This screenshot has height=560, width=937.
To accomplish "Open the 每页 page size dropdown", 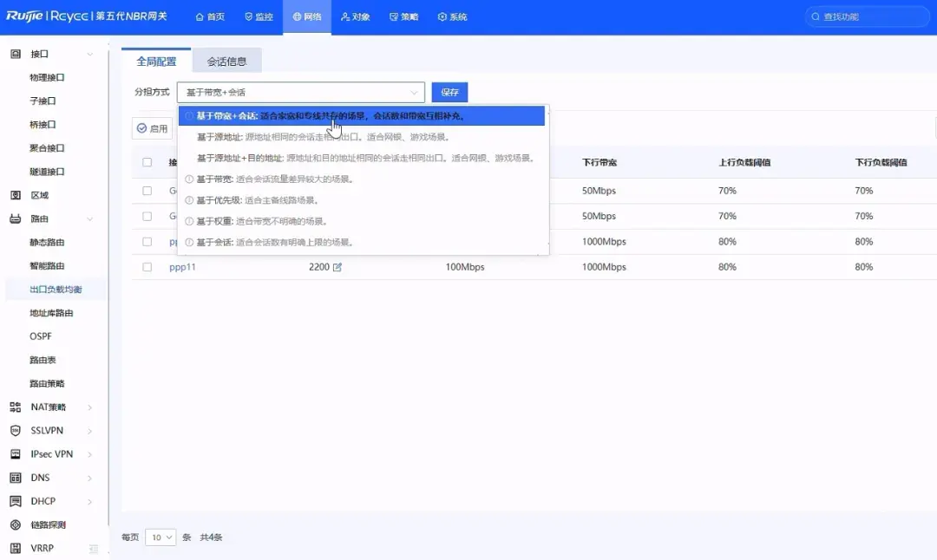I will (160, 537).
